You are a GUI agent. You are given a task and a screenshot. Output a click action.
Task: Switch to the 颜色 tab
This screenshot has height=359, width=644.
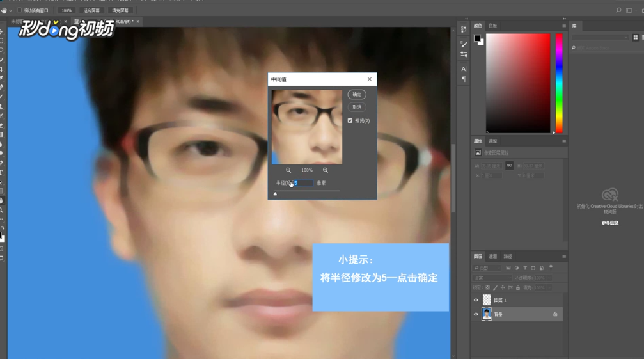tap(478, 26)
